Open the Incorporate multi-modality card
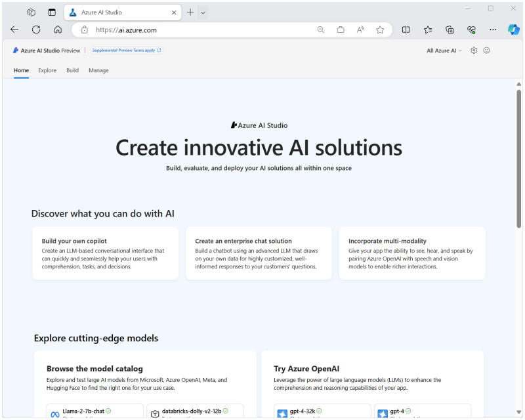Screen dimensions: 525x420 click(412, 253)
